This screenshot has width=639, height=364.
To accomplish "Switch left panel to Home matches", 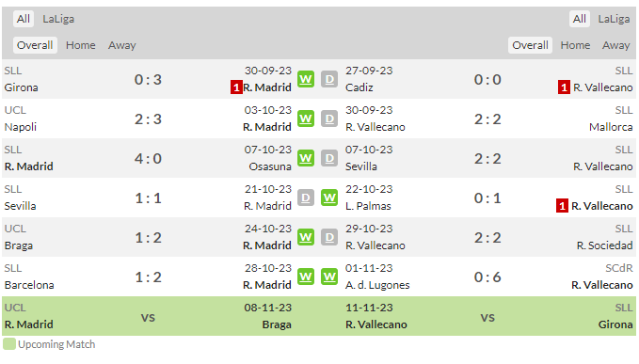I will pyautogui.click(x=81, y=45).
